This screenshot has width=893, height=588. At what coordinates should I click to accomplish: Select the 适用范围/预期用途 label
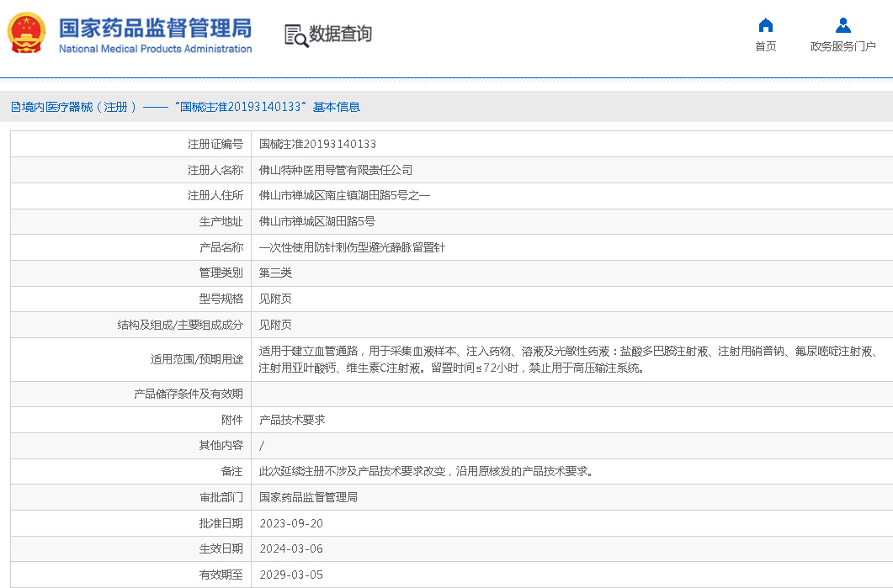pos(196,360)
